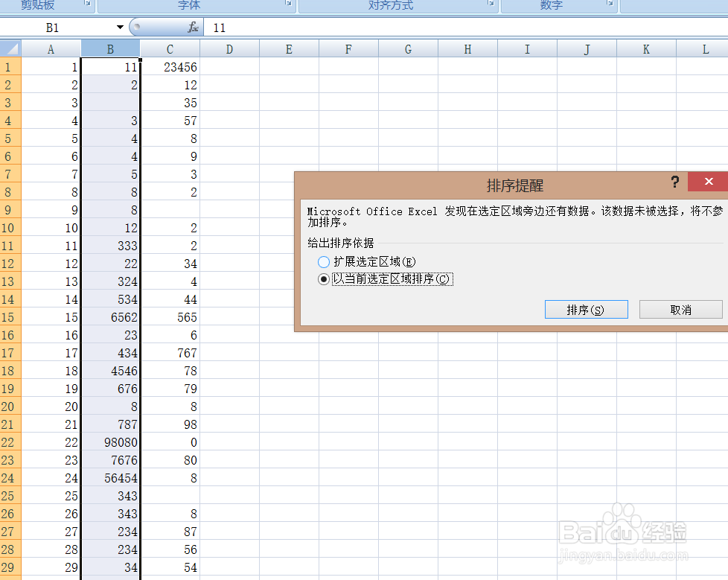Open the Name Box dropdown arrow
Viewport: 728px width, 580px height.
[119, 28]
